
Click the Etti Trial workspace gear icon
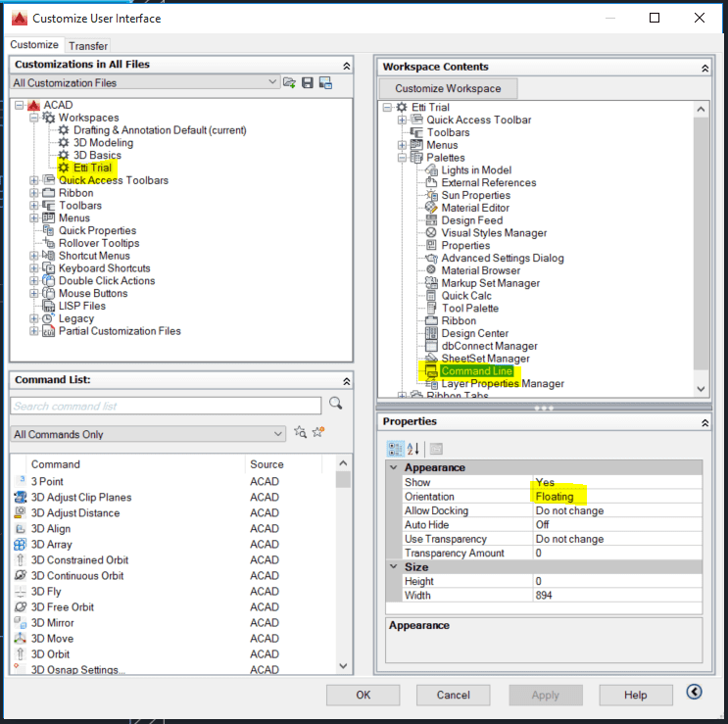pos(64,168)
